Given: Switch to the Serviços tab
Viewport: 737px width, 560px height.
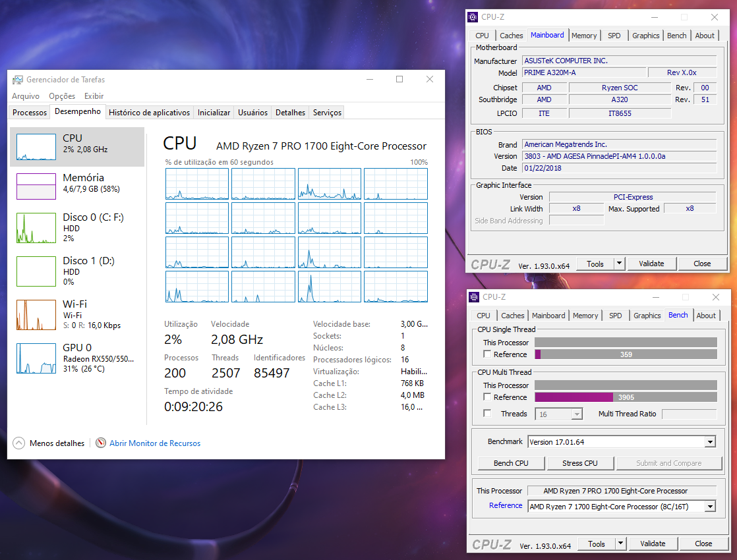Looking at the screenshot, I should pos(327,112).
